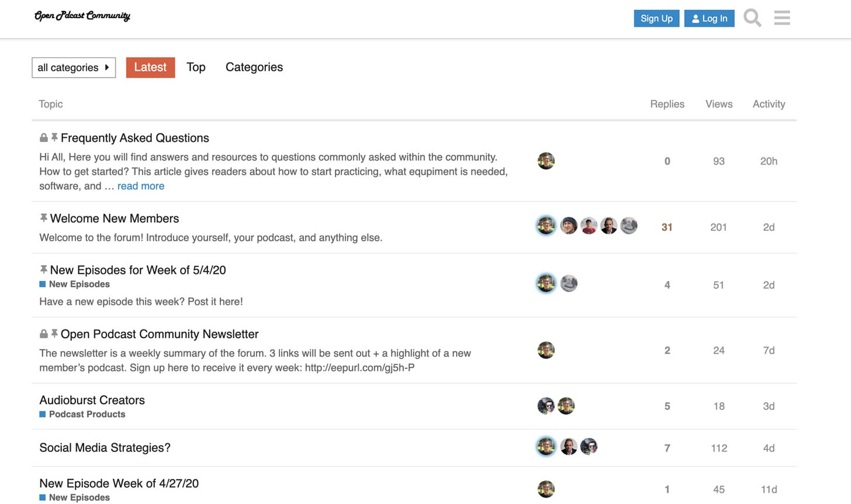Open the last avatar in Welcome New Members row
This screenshot has width=851, height=504.
click(x=629, y=225)
